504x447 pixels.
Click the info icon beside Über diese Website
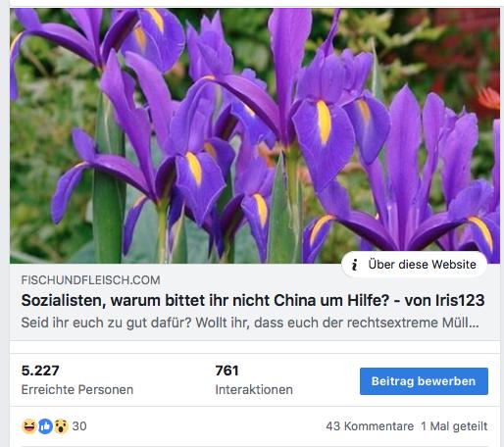click(355, 265)
